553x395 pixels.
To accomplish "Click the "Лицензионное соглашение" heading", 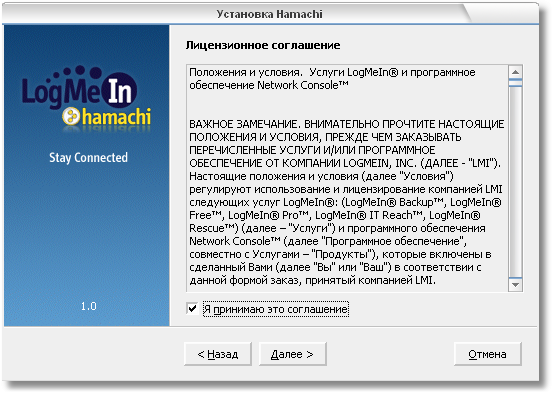I will pyautogui.click(x=263, y=45).
